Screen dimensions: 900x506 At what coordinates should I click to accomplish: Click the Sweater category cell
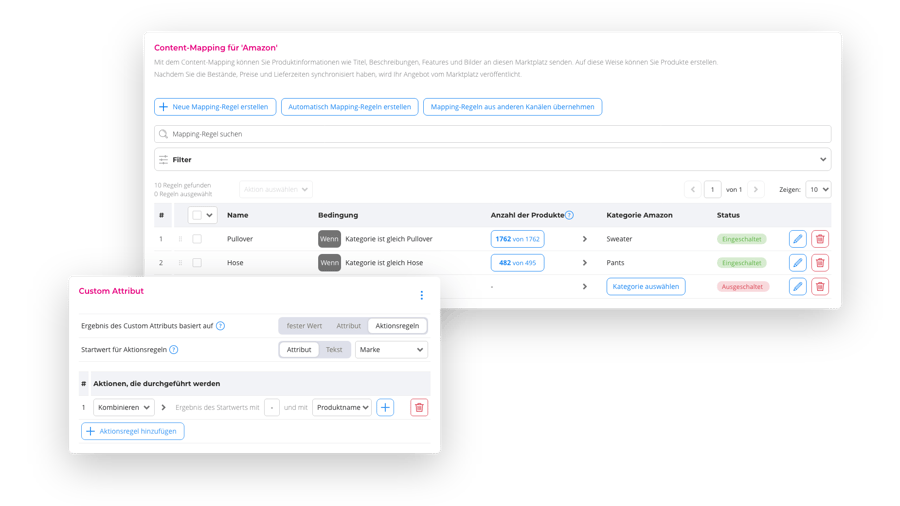pos(619,239)
